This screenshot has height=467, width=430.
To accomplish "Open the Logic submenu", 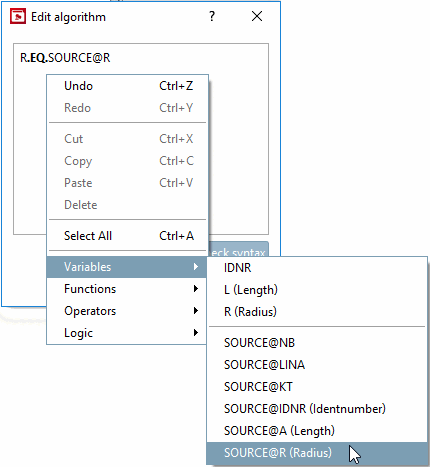I will [x=128, y=333].
